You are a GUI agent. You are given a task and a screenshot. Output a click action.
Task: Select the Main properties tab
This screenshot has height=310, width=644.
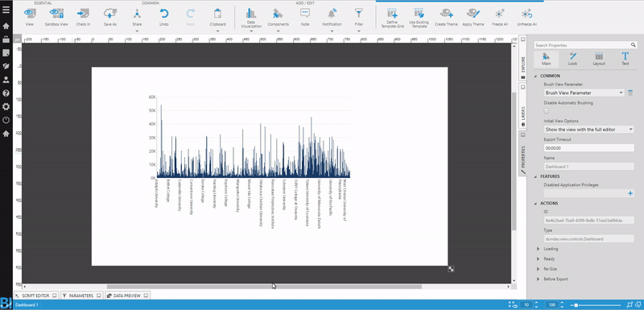[547, 59]
